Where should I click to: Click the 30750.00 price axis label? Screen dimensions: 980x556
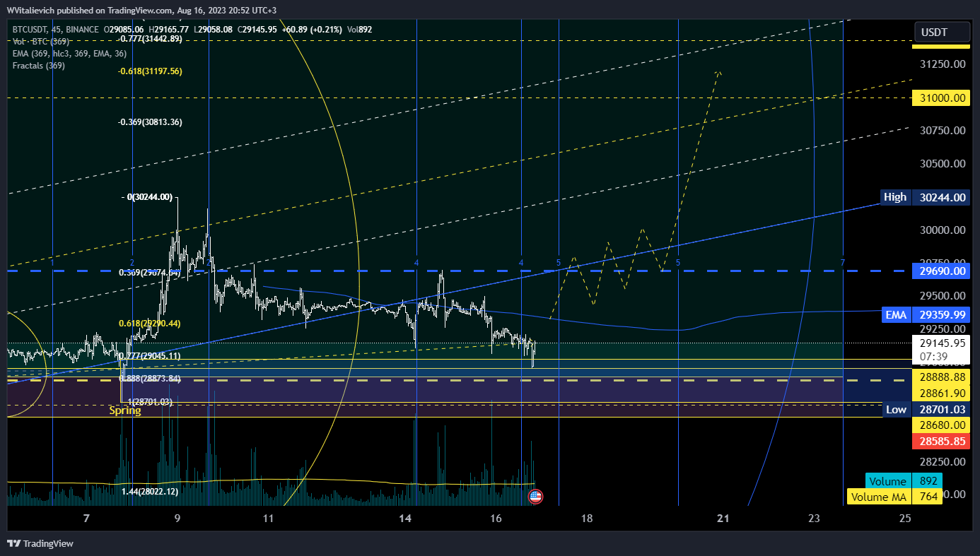(x=941, y=131)
